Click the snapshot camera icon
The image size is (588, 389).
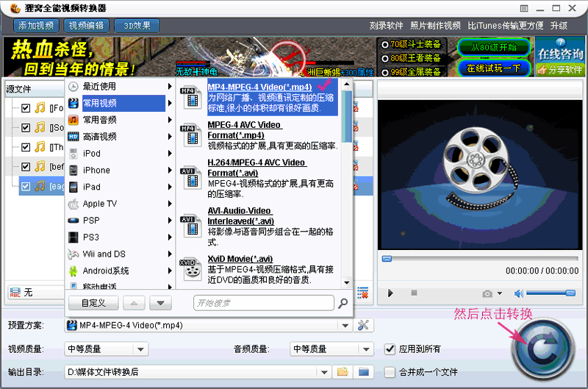487,293
